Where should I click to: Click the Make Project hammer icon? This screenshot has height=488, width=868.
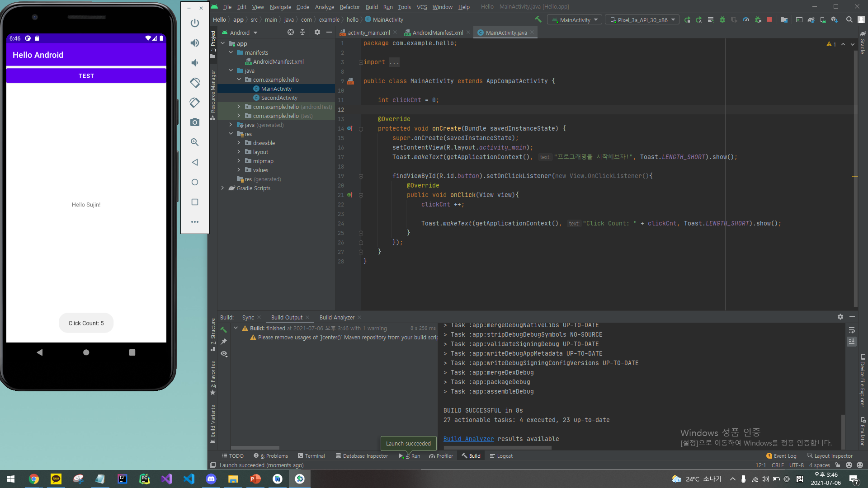(538, 19)
